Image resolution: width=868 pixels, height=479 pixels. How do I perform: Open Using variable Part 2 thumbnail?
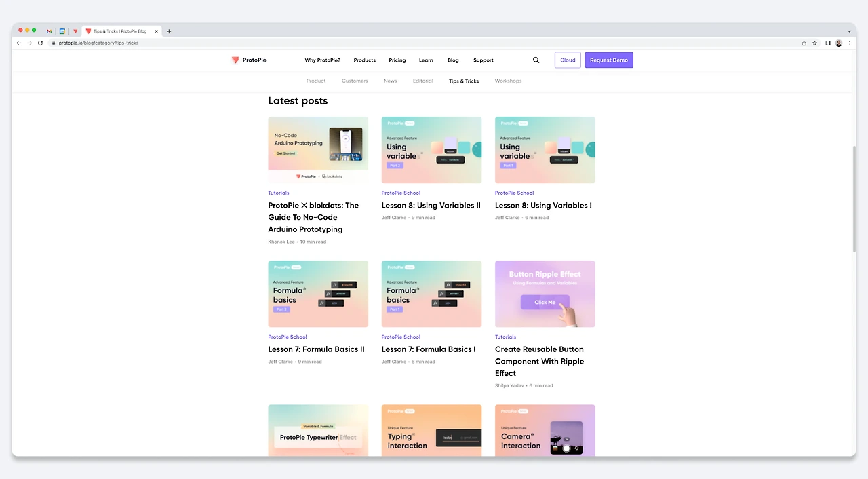431,150
